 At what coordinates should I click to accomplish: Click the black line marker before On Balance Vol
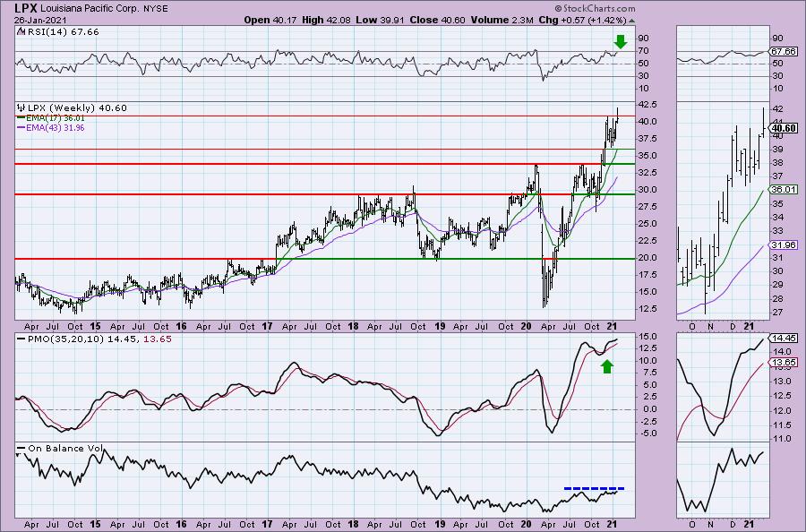(21, 449)
